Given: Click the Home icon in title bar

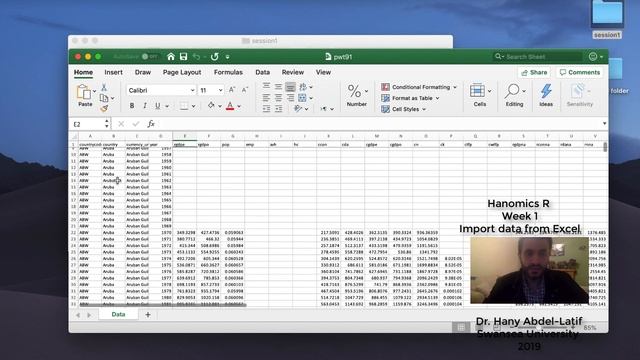Looking at the screenshot, I should click(x=171, y=57).
